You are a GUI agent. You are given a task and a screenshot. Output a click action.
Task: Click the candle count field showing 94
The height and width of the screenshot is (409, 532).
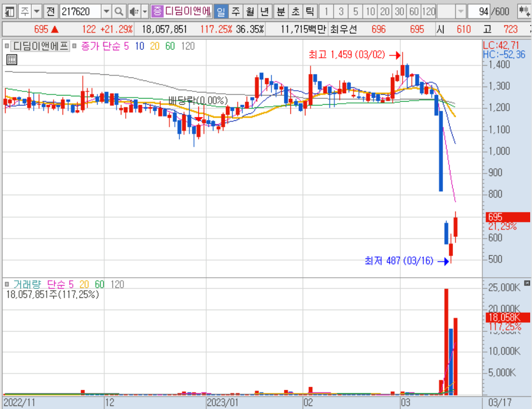(479, 12)
